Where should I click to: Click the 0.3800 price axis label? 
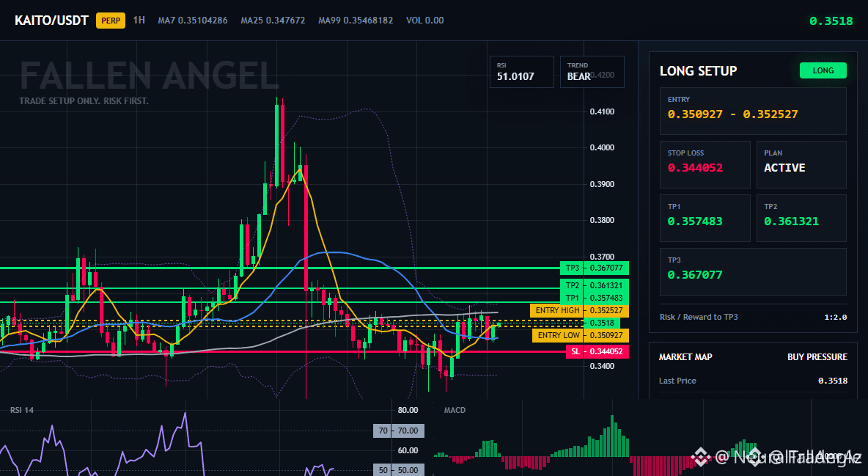(x=603, y=220)
